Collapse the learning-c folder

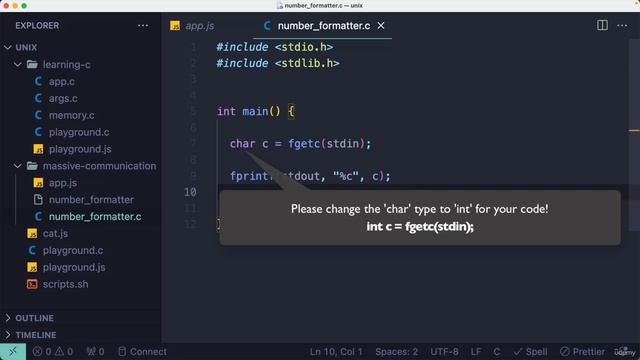click(18, 64)
